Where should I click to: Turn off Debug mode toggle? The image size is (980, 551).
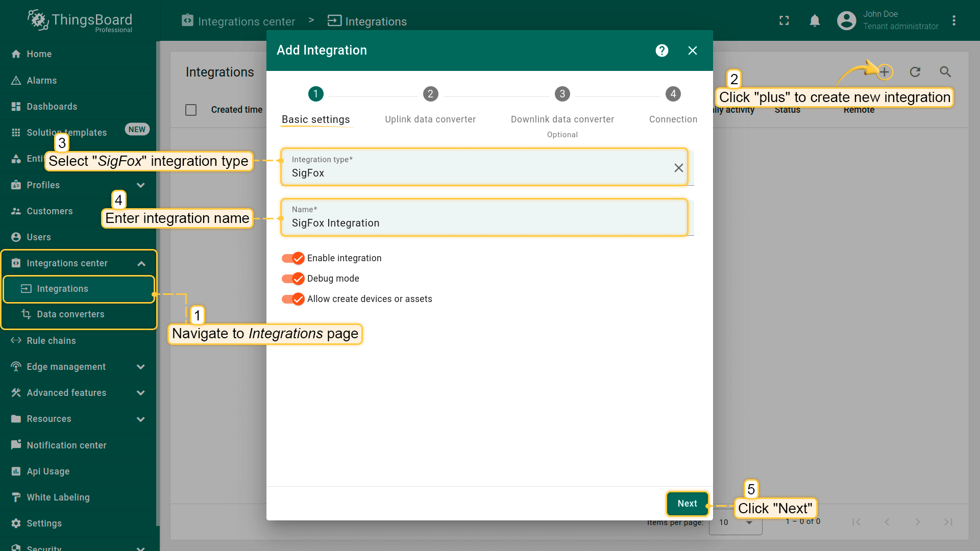(x=293, y=279)
